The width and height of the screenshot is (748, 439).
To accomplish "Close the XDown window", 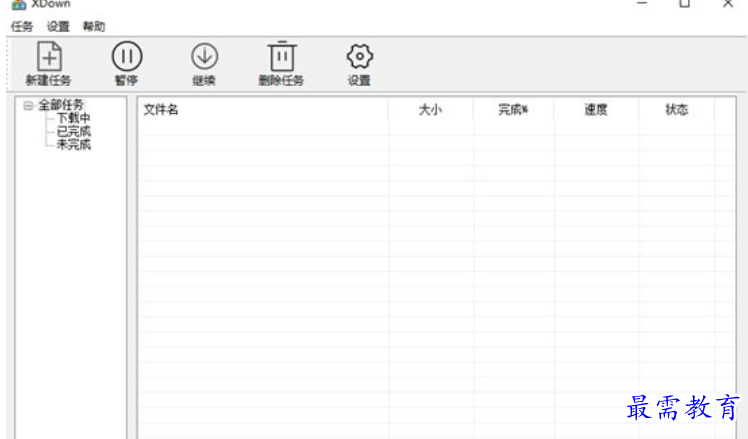I will point(728,4).
